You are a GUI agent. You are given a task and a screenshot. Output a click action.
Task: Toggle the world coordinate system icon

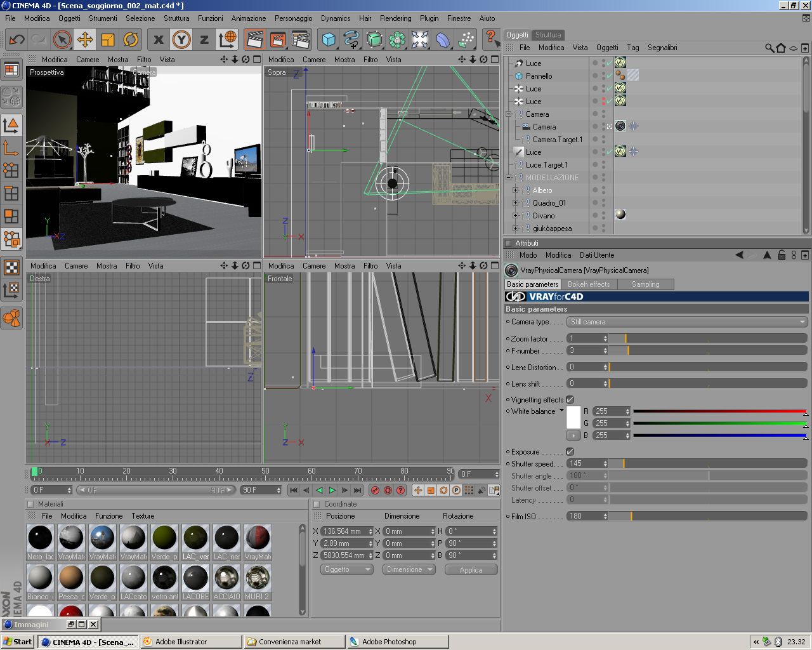coord(227,40)
